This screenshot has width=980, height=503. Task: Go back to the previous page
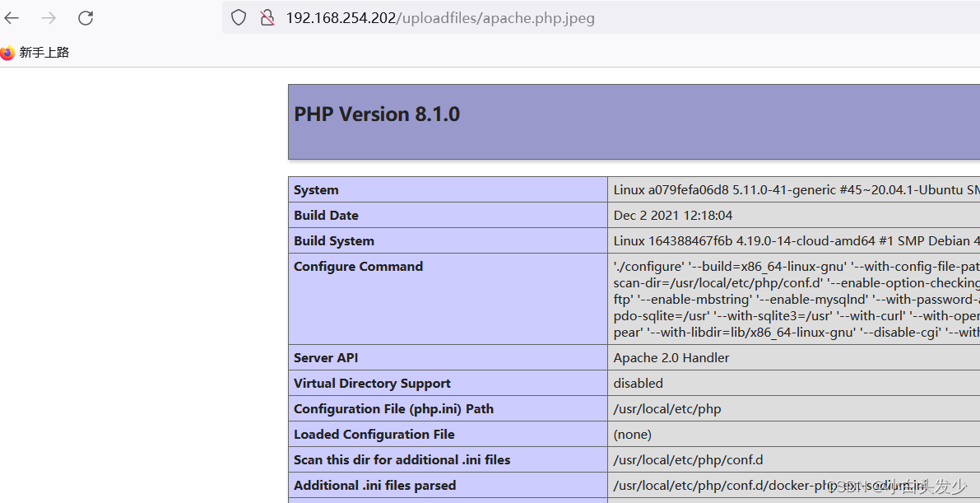[12, 18]
